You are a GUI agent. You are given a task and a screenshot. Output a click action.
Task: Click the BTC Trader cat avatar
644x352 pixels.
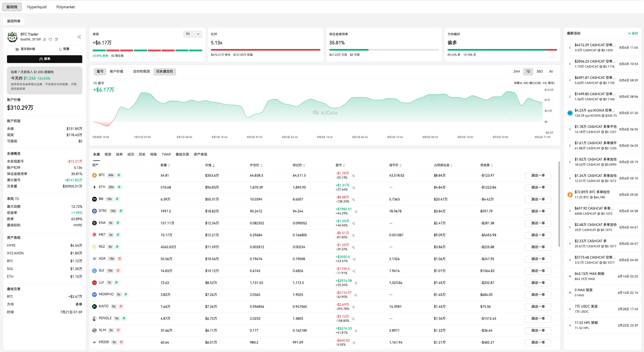click(12, 37)
